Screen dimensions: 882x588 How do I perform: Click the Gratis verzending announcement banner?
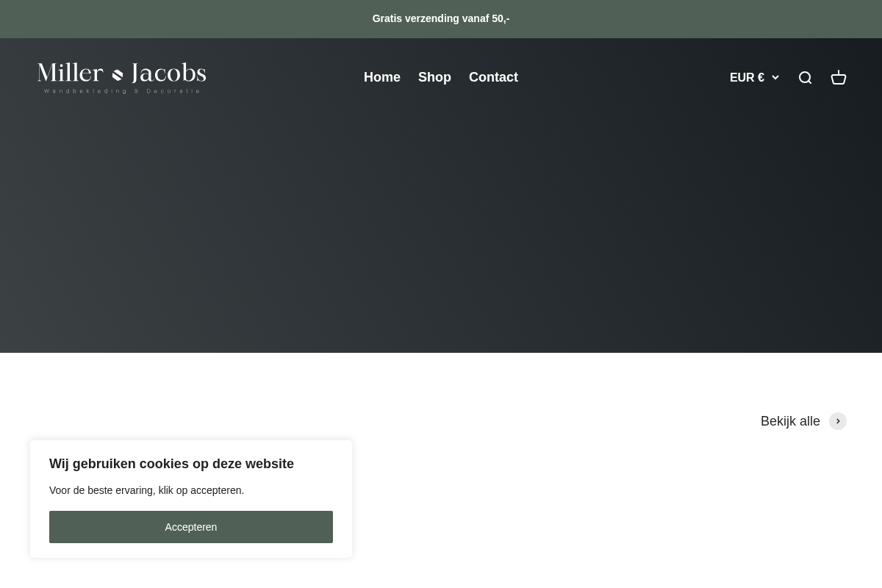[x=441, y=18]
